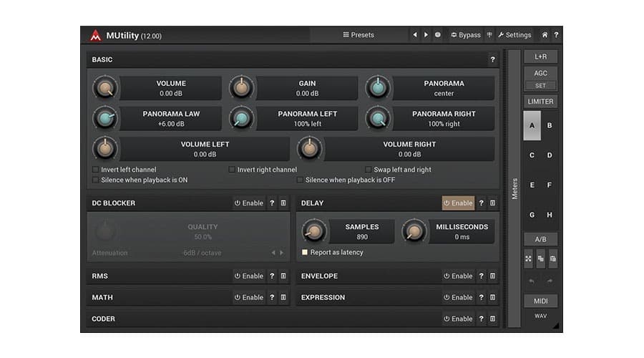644x358 pixels.
Task: Enable the ENVELOPE section
Action: 458,276
